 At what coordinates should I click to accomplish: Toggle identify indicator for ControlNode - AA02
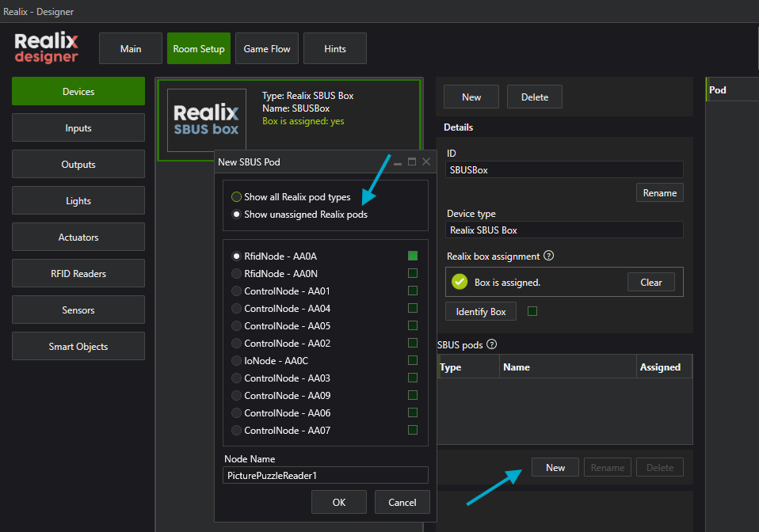pyautogui.click(x=413, y=343)
